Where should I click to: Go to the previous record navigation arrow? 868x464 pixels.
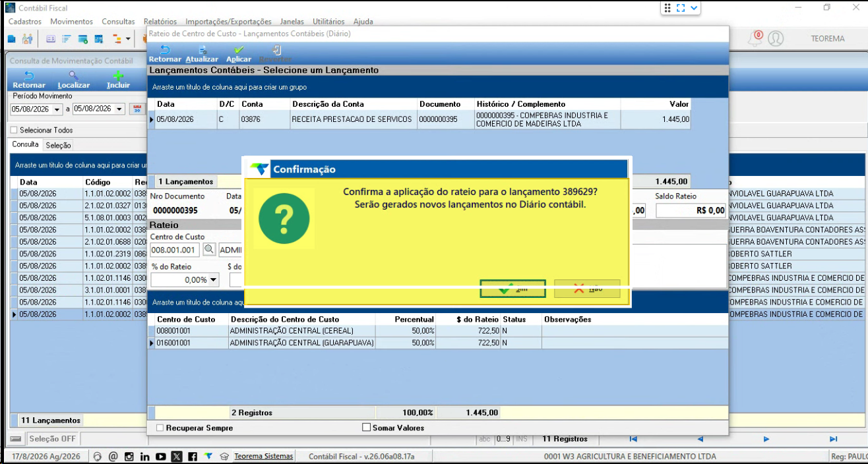(700, 439)
